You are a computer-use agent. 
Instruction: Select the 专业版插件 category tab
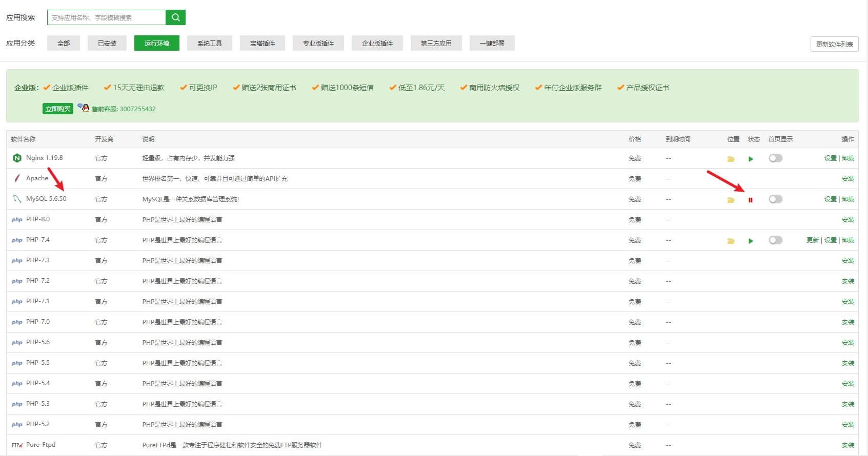tap(318, 43)
